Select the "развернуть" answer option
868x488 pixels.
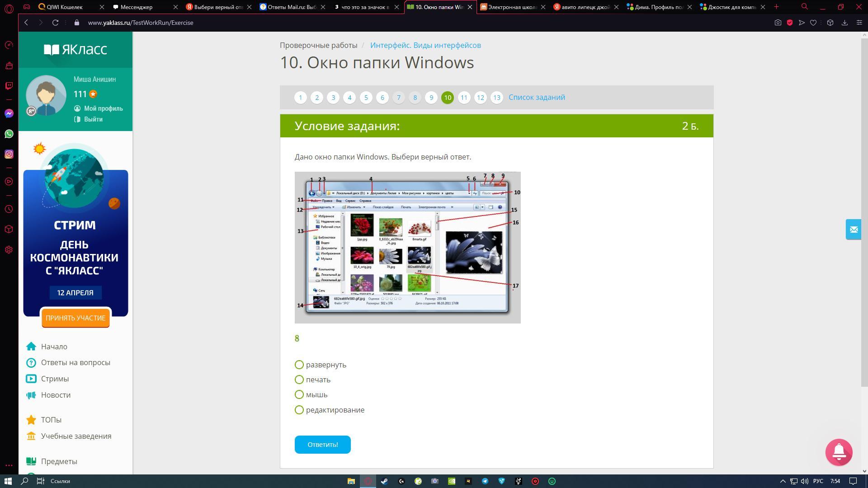tap(299, 365)
